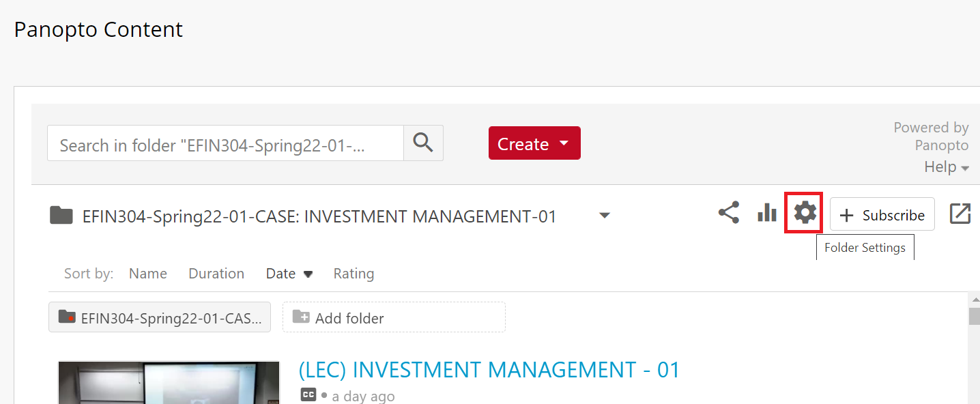980x404 pixels.
Task: Open Folder Settings gear icon
Action: pyautogui.click(x=805, y=213)
